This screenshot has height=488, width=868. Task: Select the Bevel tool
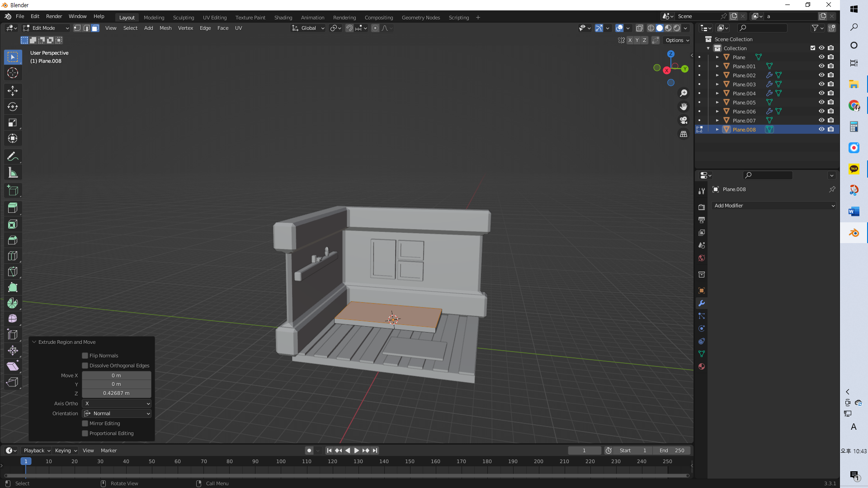click(x=13, y=240)
